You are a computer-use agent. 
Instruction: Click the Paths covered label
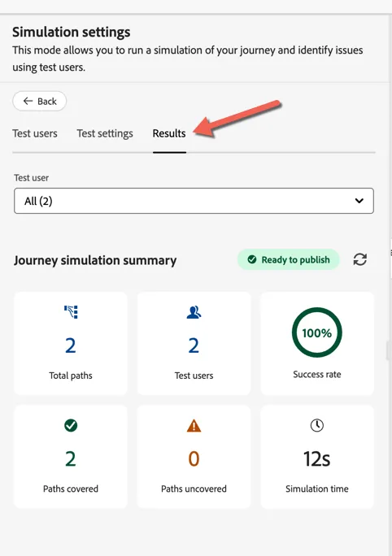click(71, 489)
